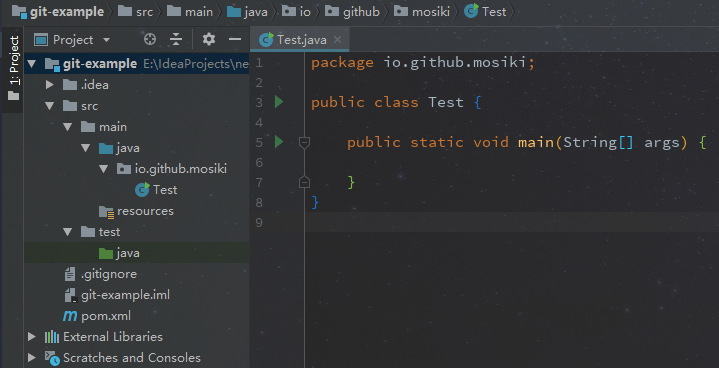Expand External Libraries node
The height and width of the screenshot is (368, 719).
[x=32, y=337]
